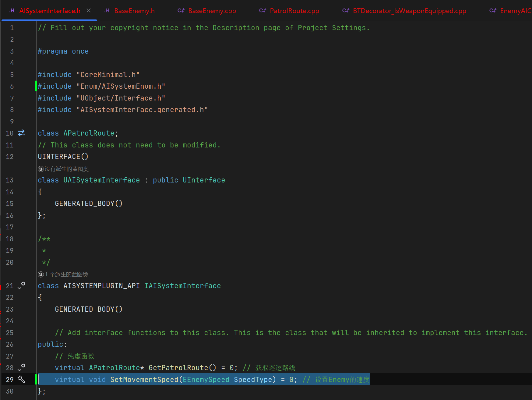Click the IAISystemInterface class name
Image resolution: width=532 pixels, height=400 pixels.
pos(183,286)
